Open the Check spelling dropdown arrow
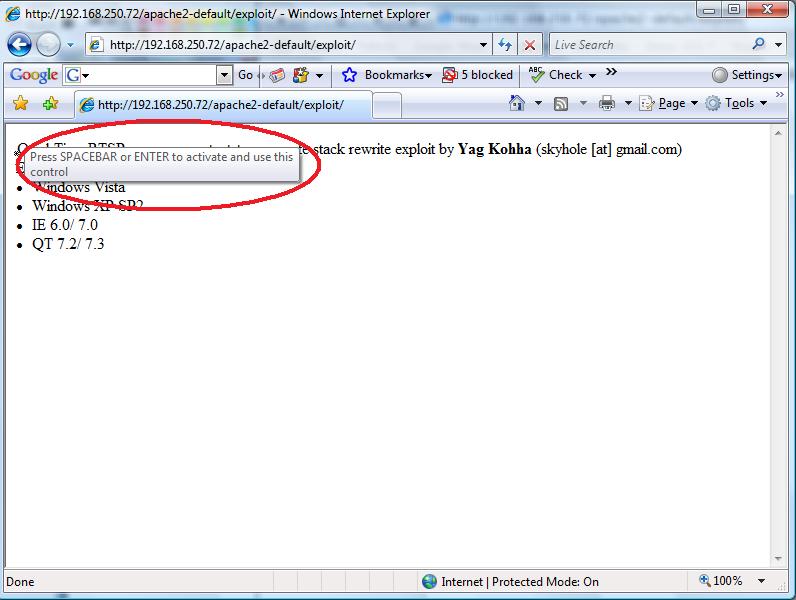The image size is (796, 600). coord(592,76)
